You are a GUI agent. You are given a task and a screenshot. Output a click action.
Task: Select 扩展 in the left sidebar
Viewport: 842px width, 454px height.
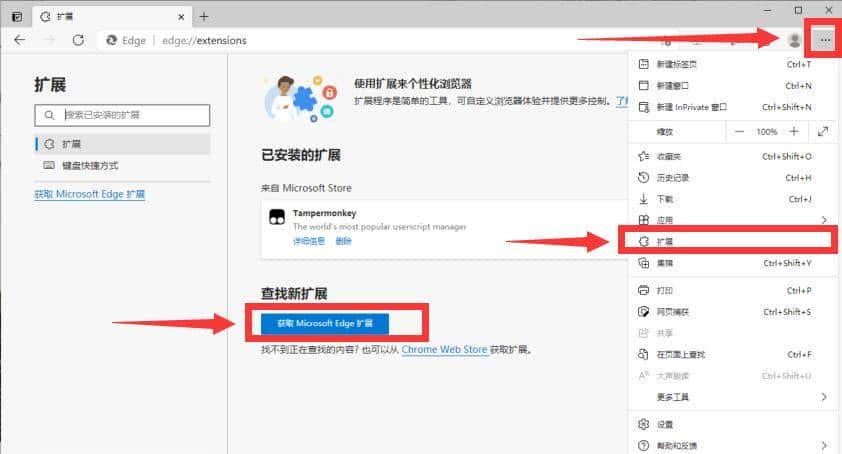122,144
